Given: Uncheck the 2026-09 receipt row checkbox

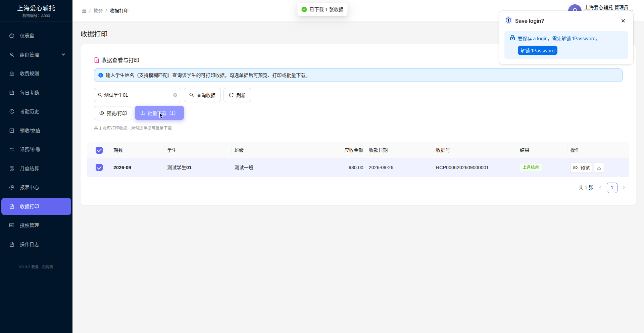Looking at the screenshot, I should click(99, 167).
